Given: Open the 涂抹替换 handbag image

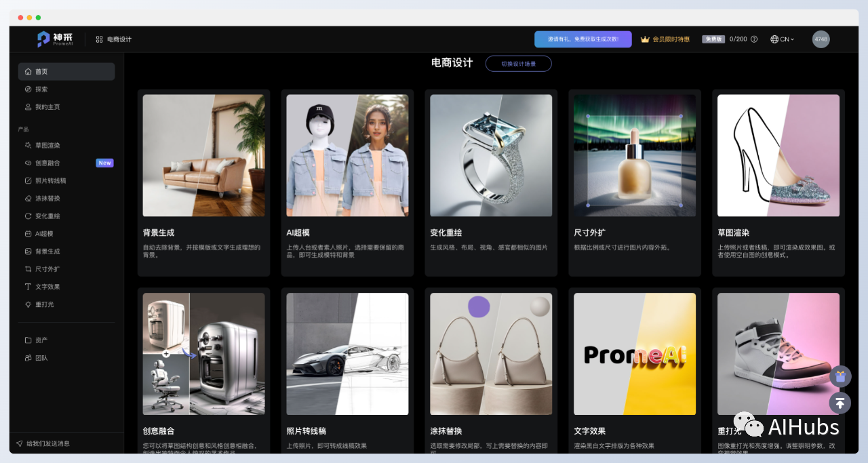Looking at the screenshot, I should (x=491, y=354).
